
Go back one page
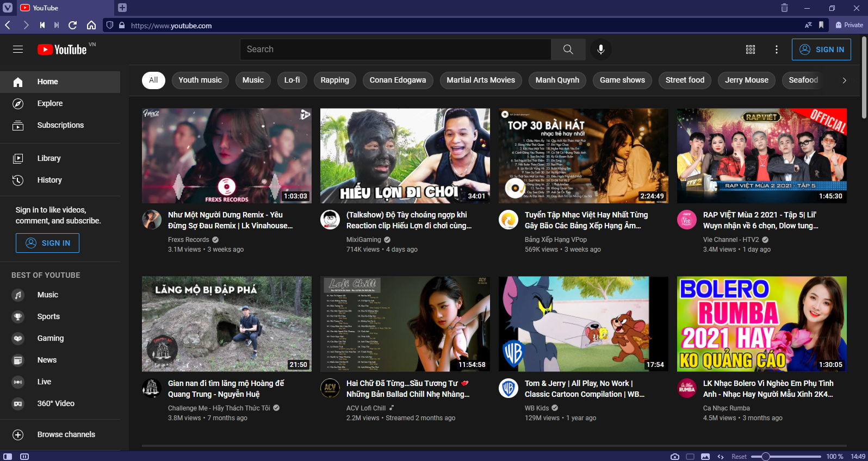coord(8,25)
